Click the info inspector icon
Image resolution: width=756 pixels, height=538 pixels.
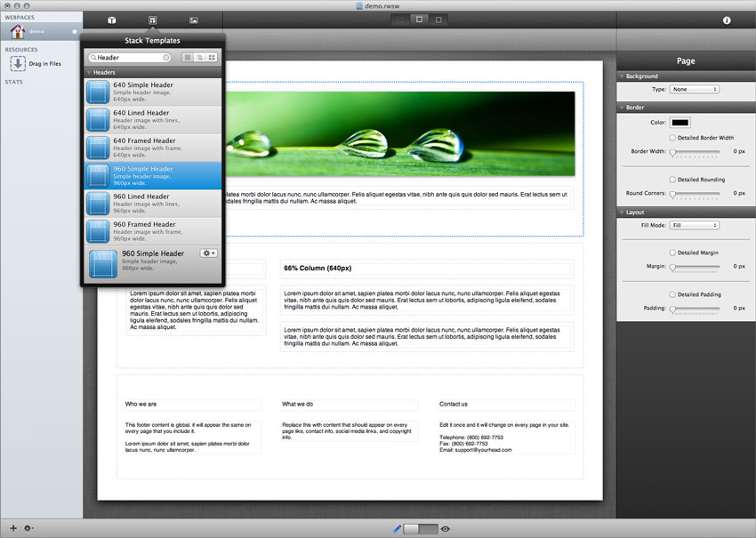pos(727,20)
